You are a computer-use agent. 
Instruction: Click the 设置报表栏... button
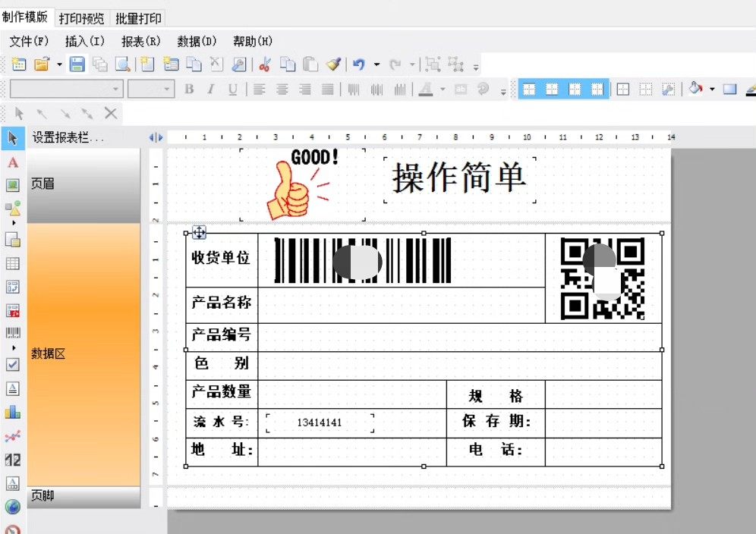[x=68, y=137]
